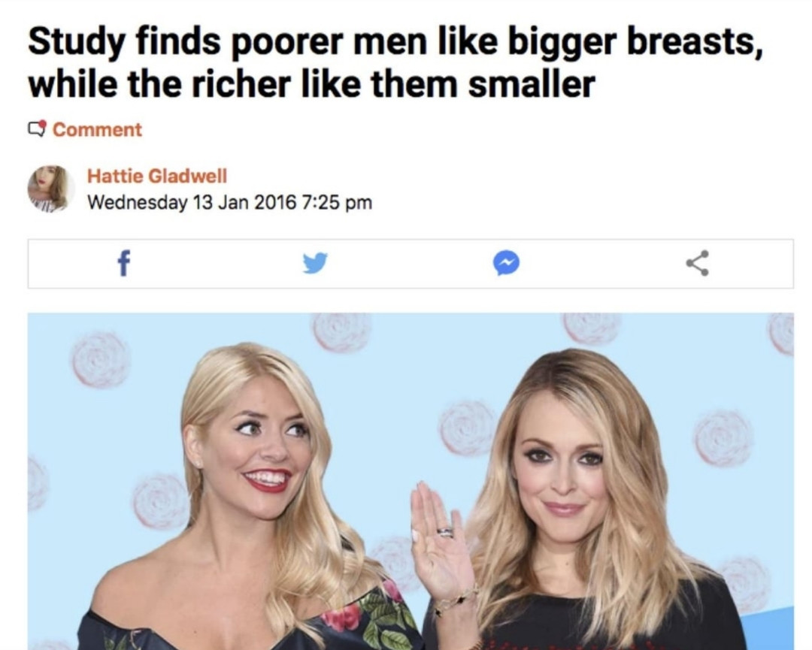Screen dimensions: 812x650
Task: Click the word 'Study' in headline
Action: pos(76,42)
